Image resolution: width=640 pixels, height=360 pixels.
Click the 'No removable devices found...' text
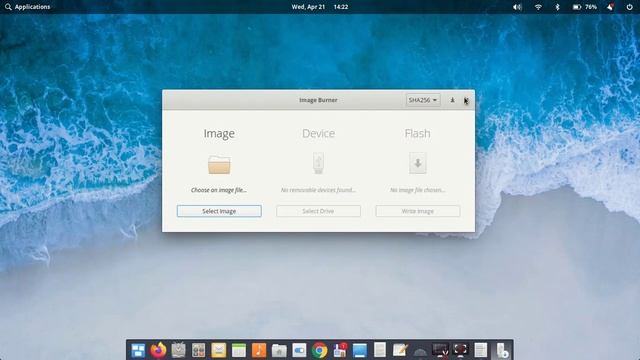[x=318, y=190]
